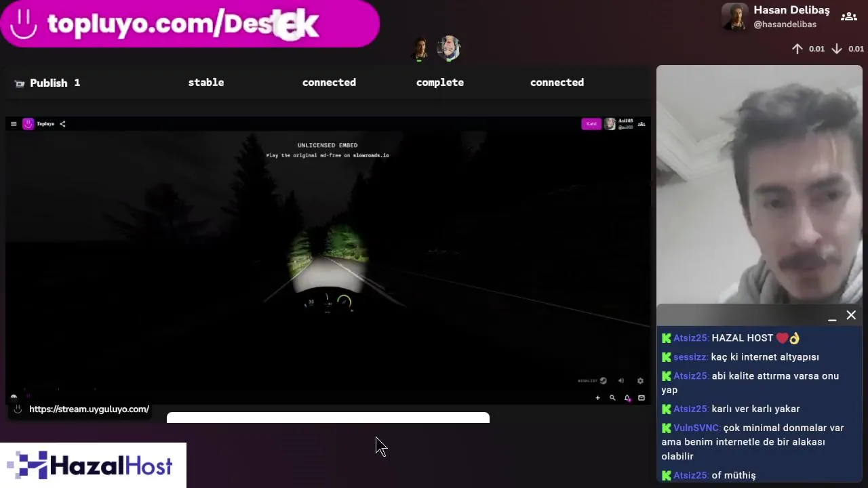The image size is (868, 488).
Task: Click the webcam video of Hasan Delibaş
Action: (759, 184)
